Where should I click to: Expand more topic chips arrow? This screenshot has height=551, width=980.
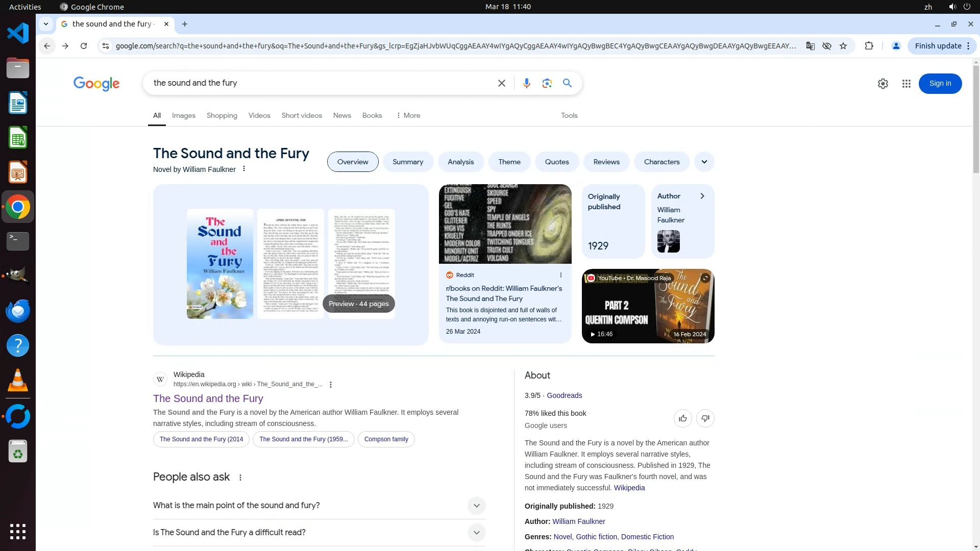tap(704, 162)
